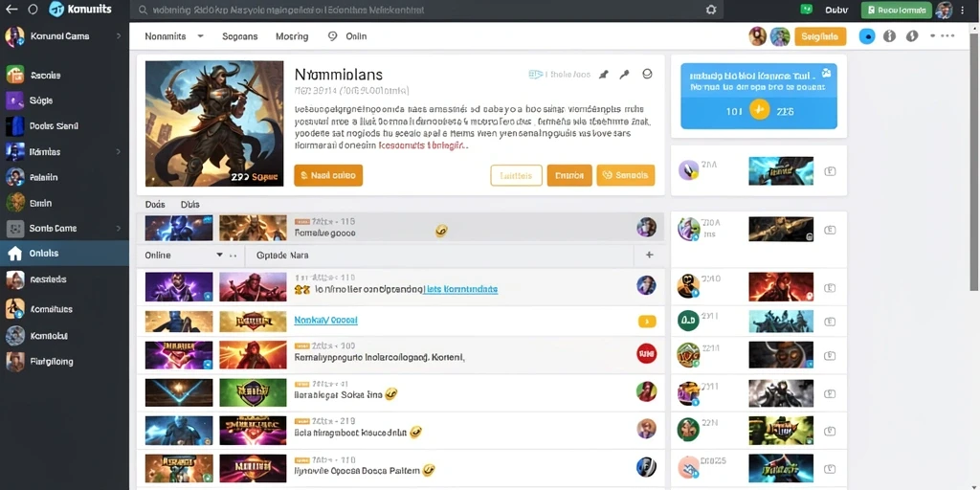
Task: Open the Online dropdown arrow
Action: [x=219, y=255]
